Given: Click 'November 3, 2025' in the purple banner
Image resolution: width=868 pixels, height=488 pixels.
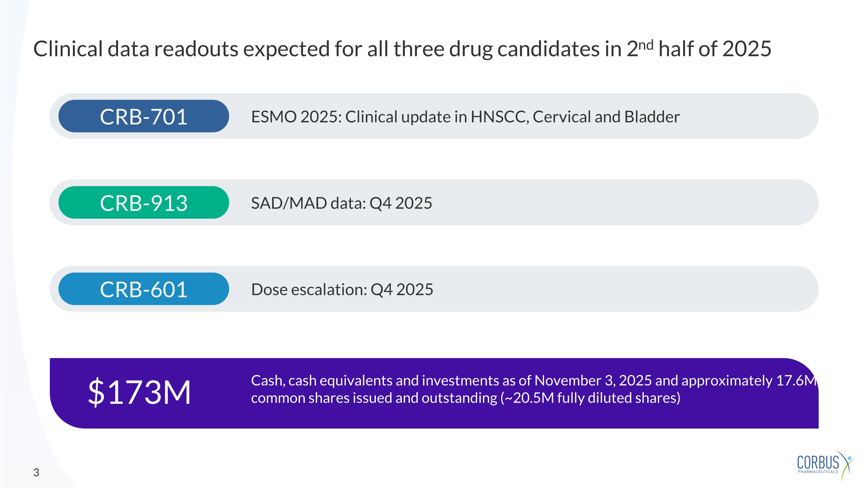Looking at the screenshot, I should [593, 381].
